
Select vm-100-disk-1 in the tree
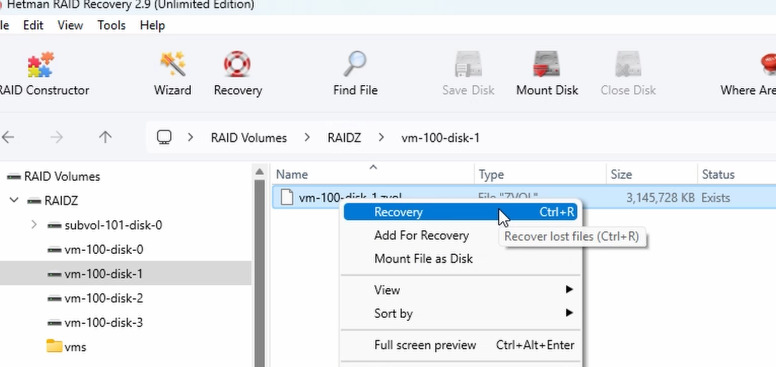point(103,274)
